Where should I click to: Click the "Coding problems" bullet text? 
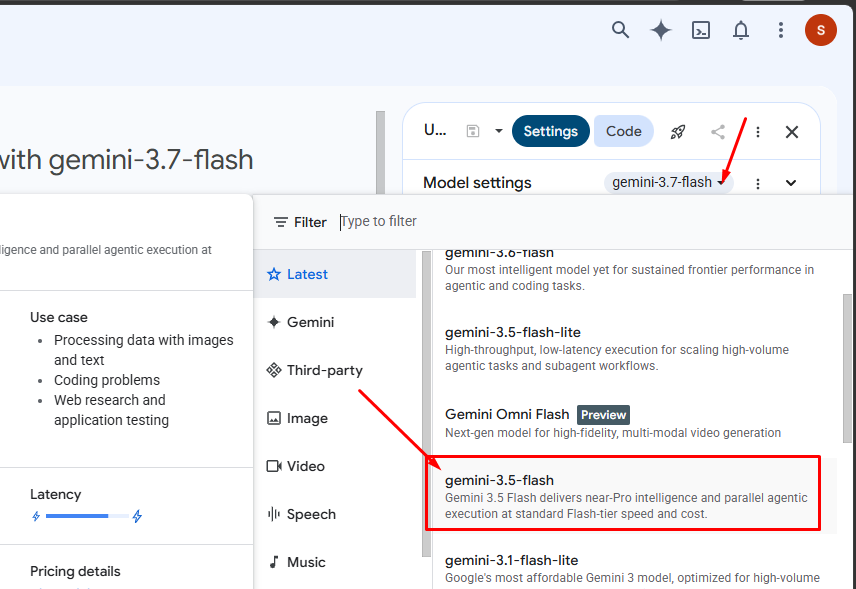pos(107,380)
